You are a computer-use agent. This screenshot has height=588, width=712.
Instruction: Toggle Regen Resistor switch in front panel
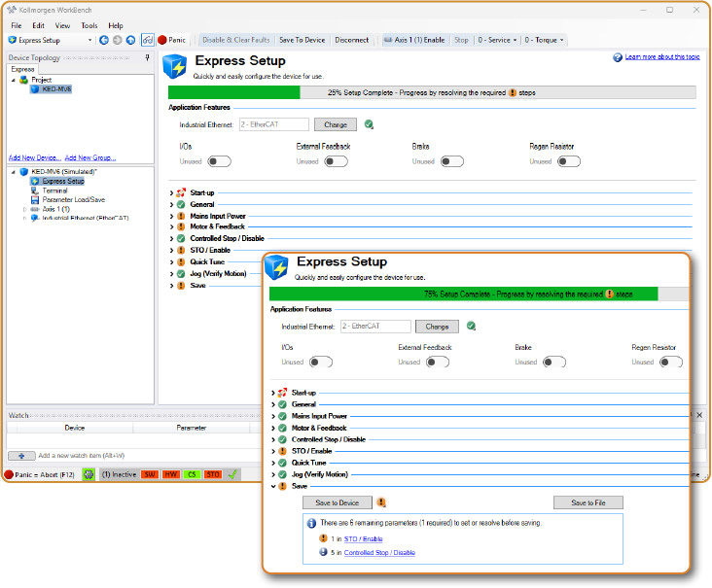point(670,362)
